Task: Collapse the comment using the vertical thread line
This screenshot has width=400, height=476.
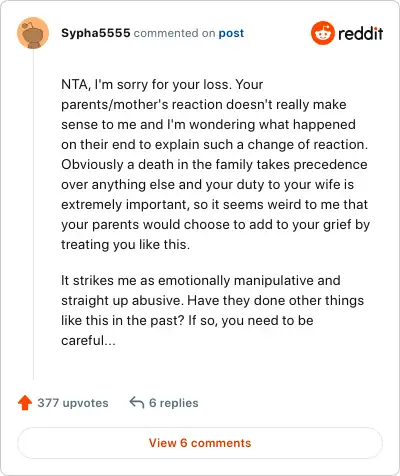Action: coord(33,214)
